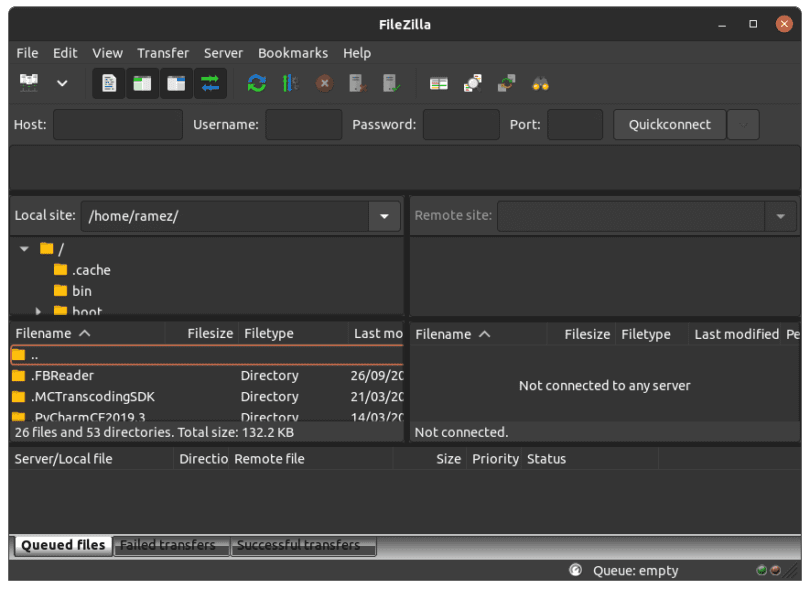Reconnect to the last used server

[391, 83]
